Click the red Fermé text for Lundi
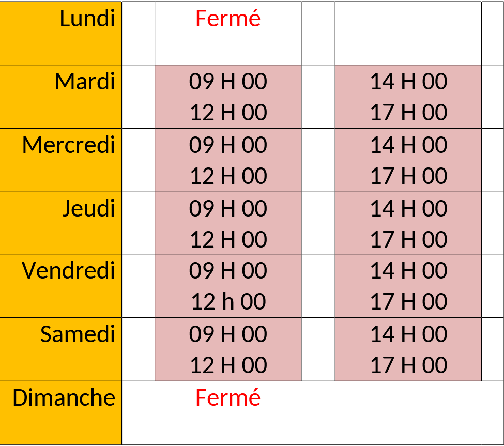The image size is (504, 446). (228, 19)
